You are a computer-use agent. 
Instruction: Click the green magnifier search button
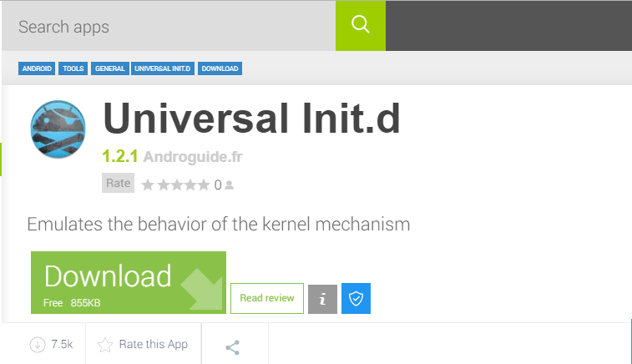361,26
